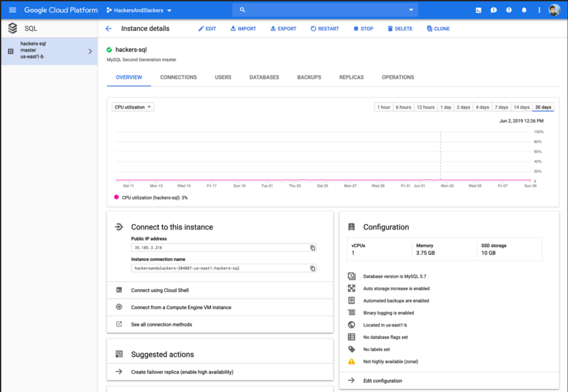The image size is (568, 392).
Task: Select the 7 days chart range
Action: (501, 106)
